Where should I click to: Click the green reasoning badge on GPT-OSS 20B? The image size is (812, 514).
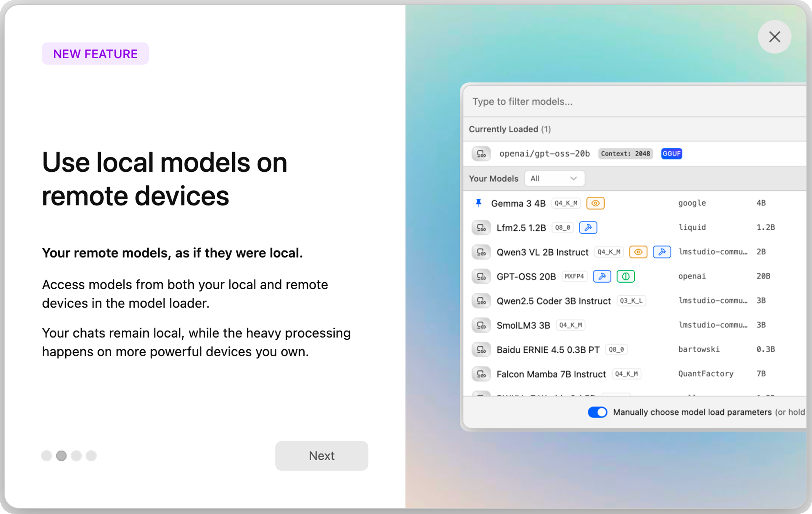coord(626,276)
